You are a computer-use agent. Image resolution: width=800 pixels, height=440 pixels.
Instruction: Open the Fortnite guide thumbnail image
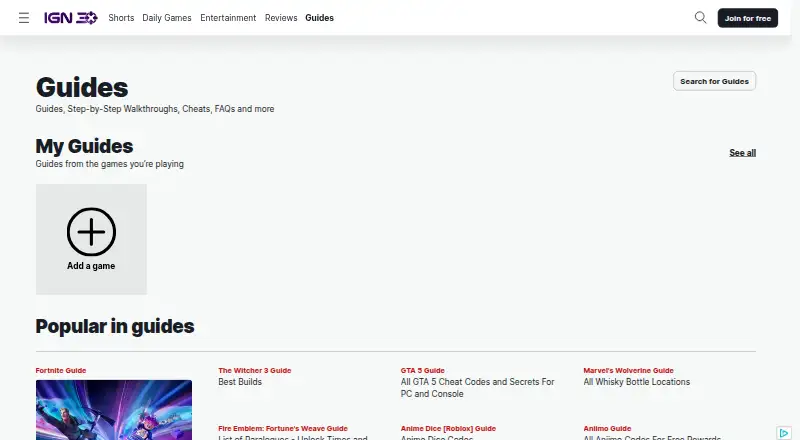coord(114,410)
